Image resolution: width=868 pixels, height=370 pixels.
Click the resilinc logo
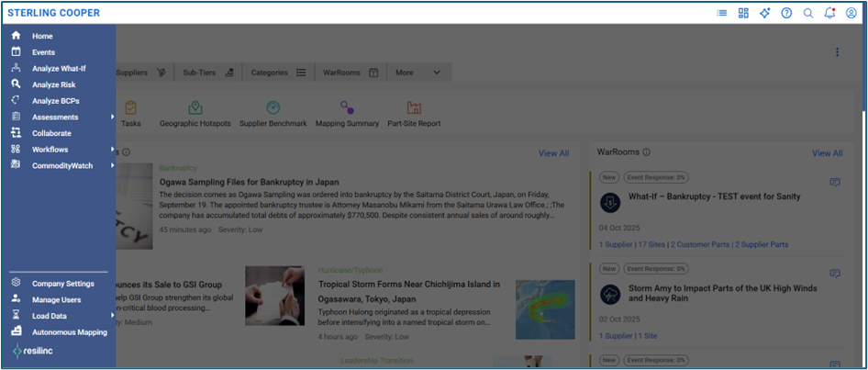[33, 351]
